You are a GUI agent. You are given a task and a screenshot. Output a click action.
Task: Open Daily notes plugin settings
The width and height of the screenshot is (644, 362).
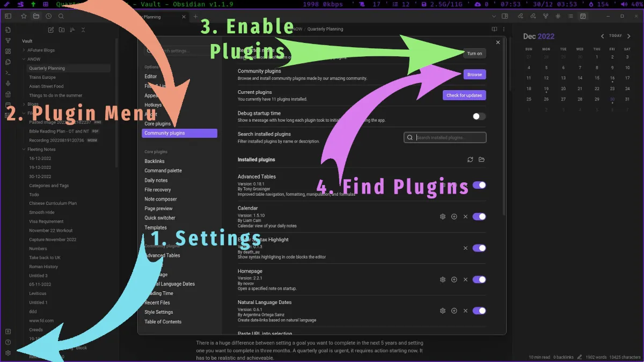(156, 180)
